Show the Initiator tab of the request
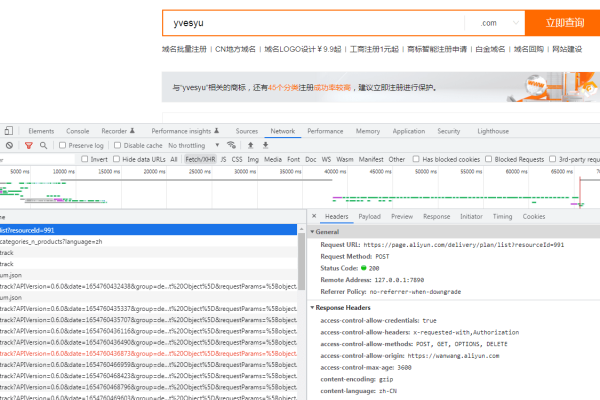 pyautogui.click(x=471, y=217)
